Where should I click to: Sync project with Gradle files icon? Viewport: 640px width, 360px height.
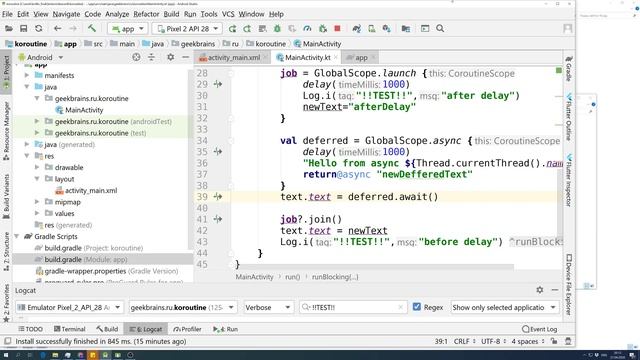(356, 29)
